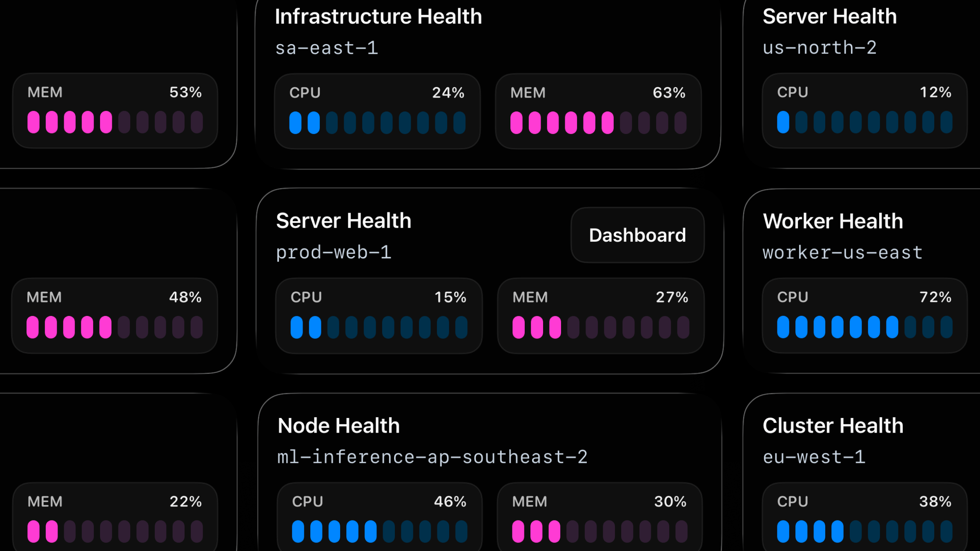Click the MEM 48% usage meter

tap(114, 315)
